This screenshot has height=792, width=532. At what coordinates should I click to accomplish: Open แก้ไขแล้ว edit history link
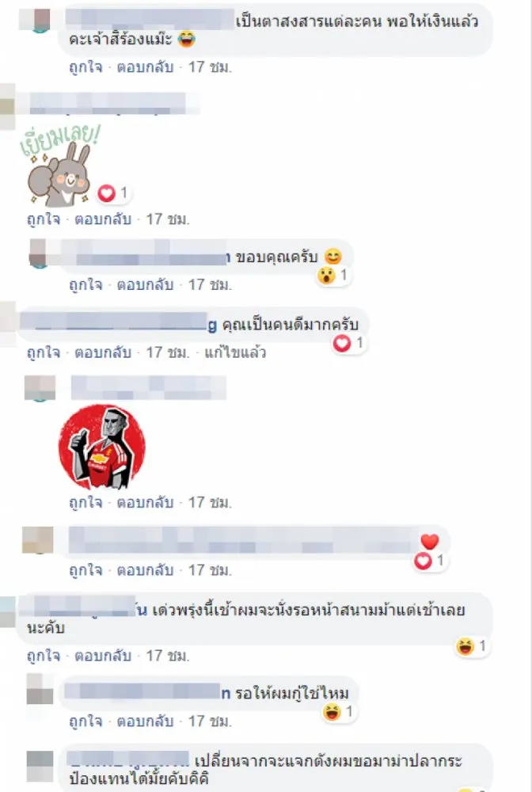(235, 352)
